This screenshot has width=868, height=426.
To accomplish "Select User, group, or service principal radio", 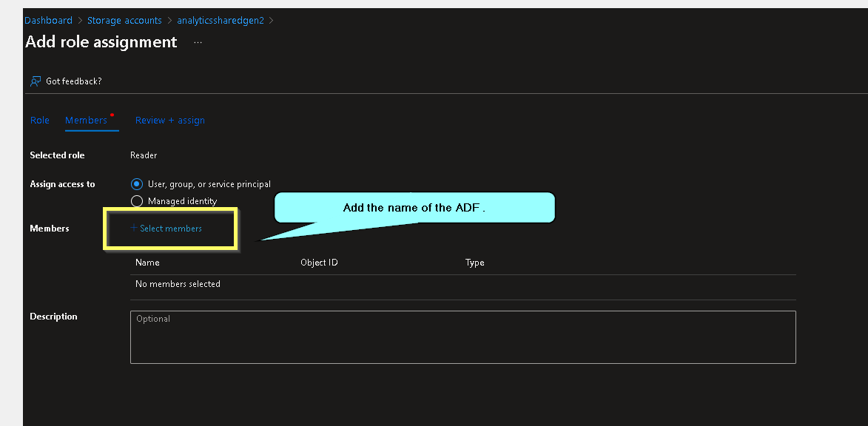I will pos(137,183).
